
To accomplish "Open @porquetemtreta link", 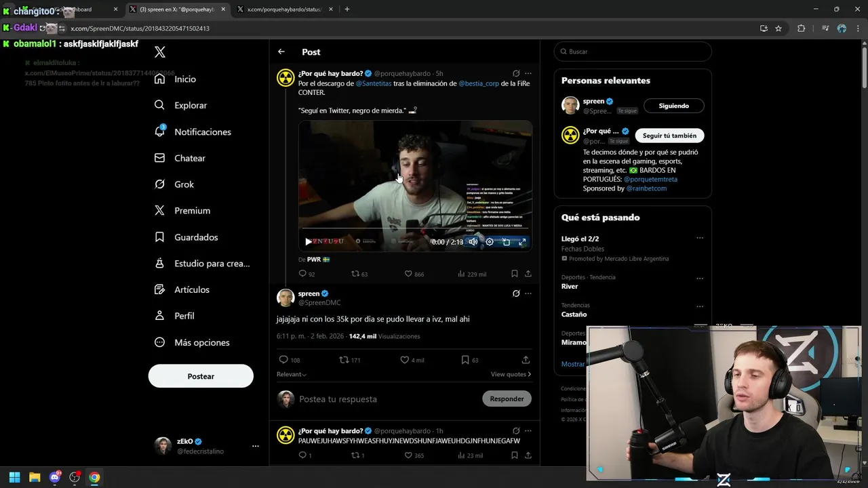I will tap(650, 179).
